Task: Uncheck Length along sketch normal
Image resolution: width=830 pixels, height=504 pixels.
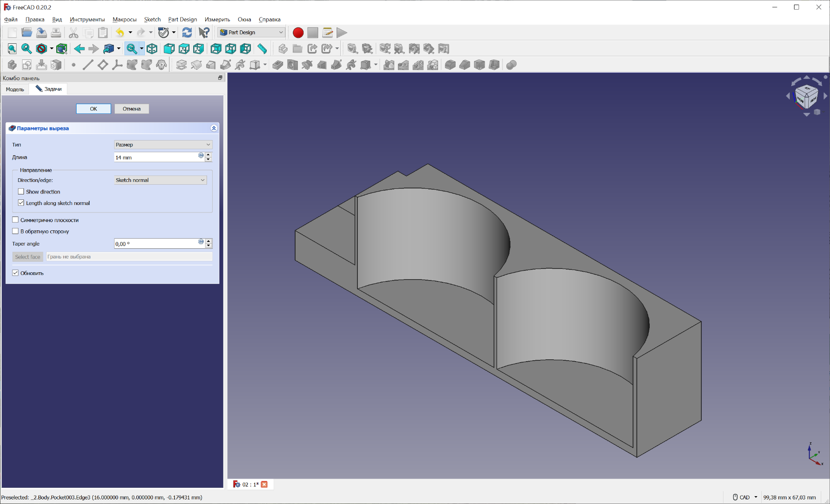Action: 21,203
